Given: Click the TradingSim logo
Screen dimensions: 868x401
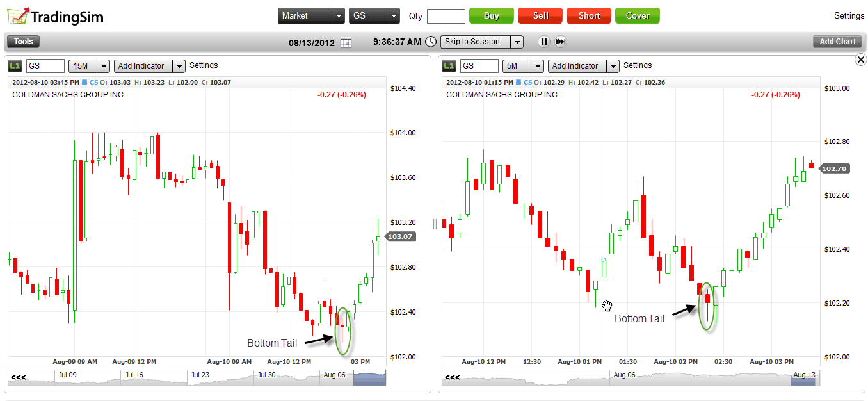Looking at the screenshot, I should [x=54, y=16].
